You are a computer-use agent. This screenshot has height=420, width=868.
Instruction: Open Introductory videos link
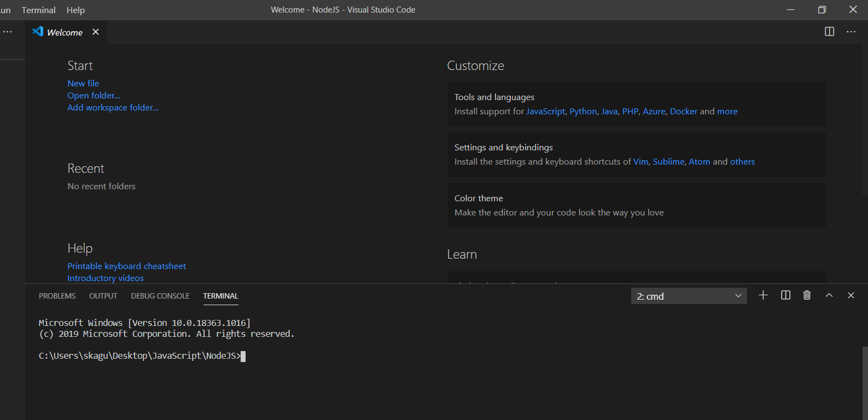click(x=106, y=278)
